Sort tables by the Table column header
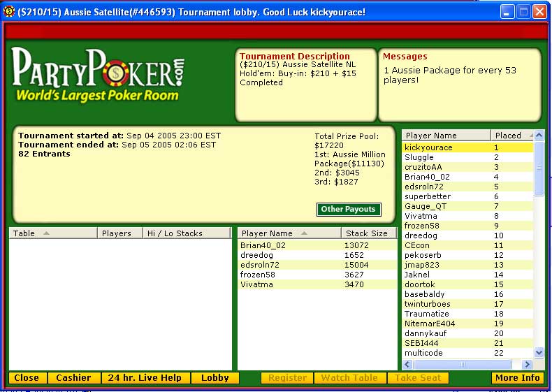The width and height of the screenshot is (552, 392). 53,233
